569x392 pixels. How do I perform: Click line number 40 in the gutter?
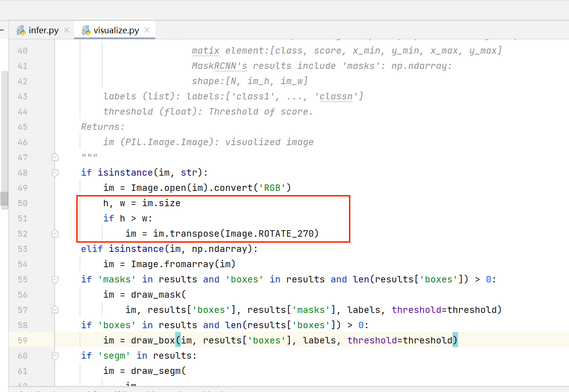pyautogui.click(x=22, y=50)
